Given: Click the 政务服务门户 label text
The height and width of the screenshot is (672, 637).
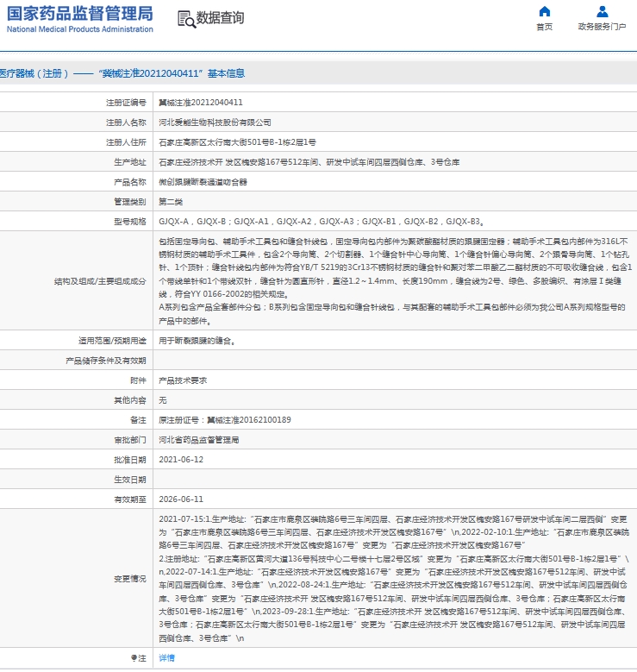Looking at the screenshot, I should coord(602,27).
